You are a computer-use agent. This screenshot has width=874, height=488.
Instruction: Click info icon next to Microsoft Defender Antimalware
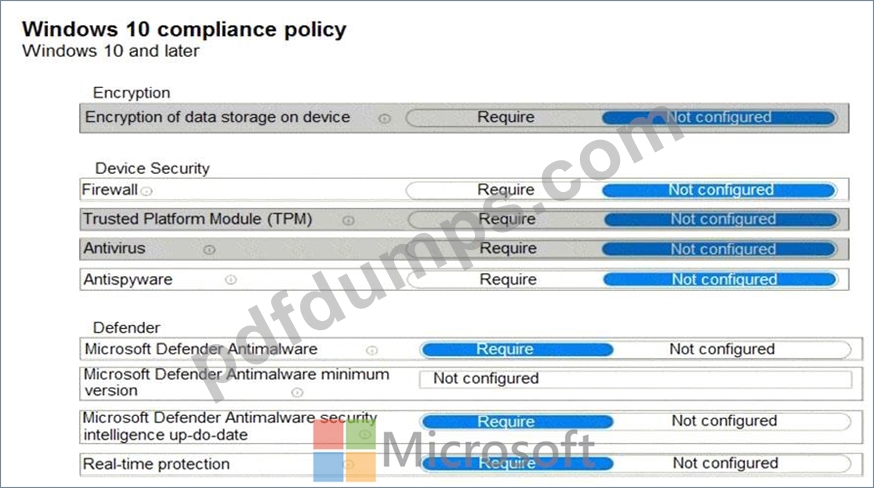click(x=372, y=350)
